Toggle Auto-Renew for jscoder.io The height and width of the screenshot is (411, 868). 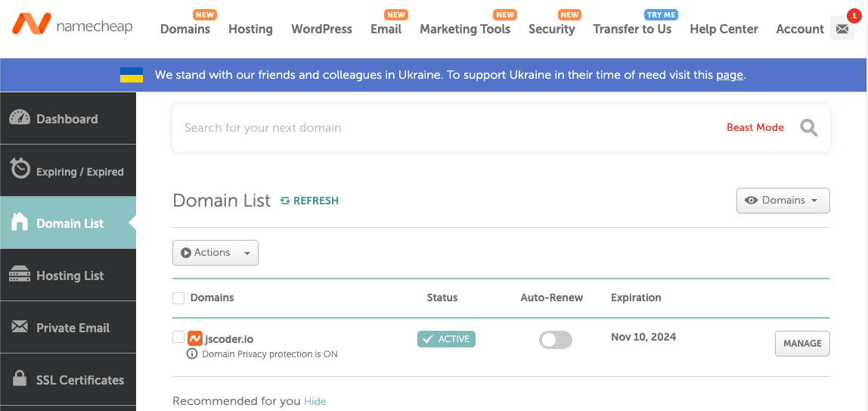[555, 340]
